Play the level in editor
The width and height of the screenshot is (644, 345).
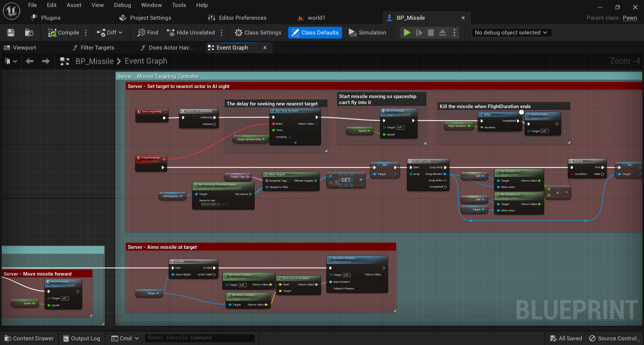[x=407, y=32]
